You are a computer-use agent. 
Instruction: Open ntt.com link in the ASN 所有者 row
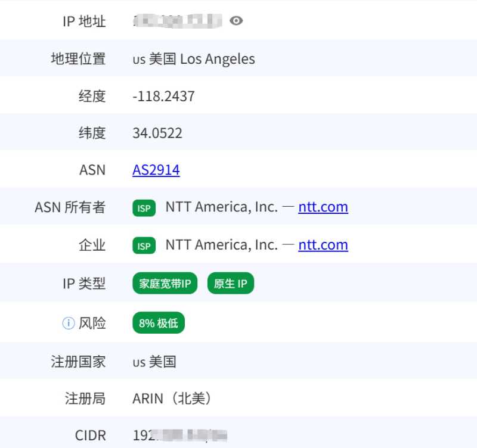(x=323, y=207)
